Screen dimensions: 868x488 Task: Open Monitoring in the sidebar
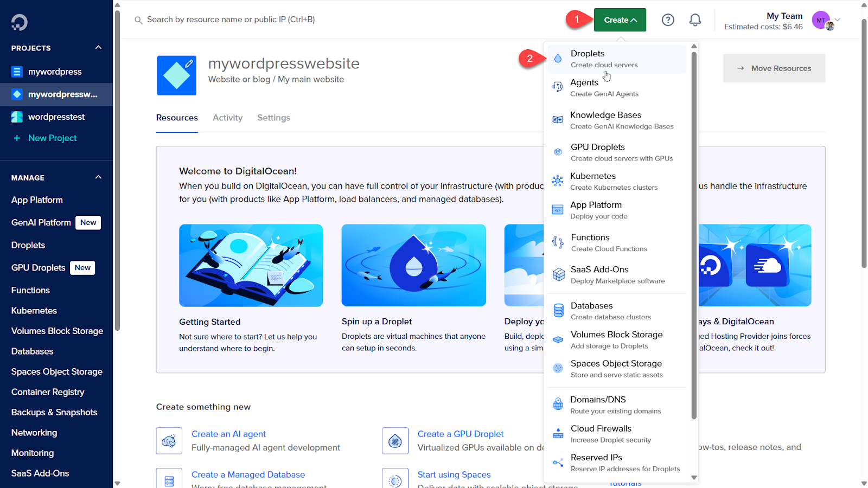33,453
